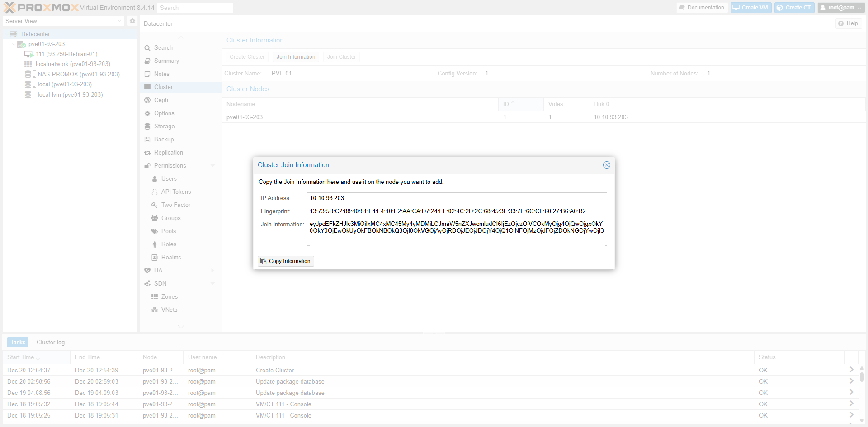
Task: Click the IP Address field in dialog
Action: [456, 198]
